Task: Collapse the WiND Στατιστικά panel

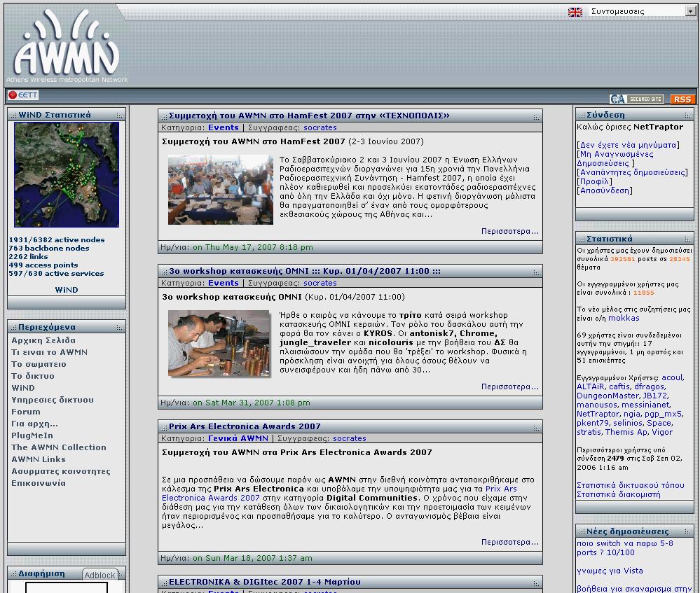Action: (x=118, y=115)
